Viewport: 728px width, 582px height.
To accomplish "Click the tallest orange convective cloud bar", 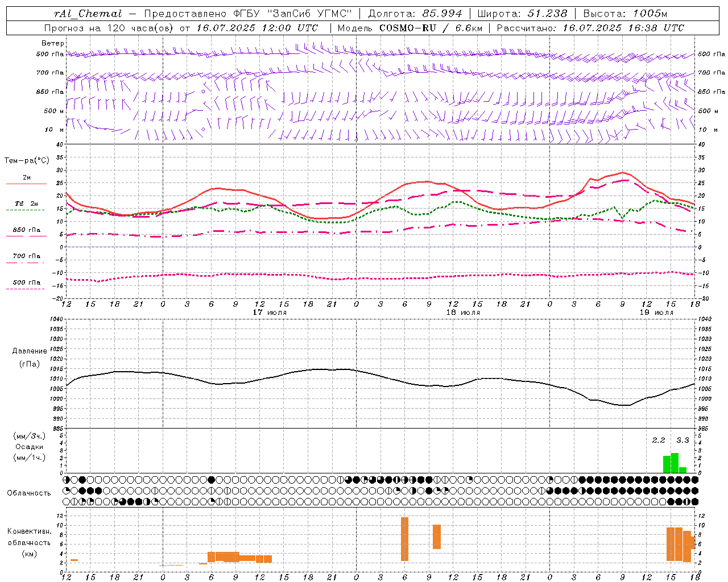I will [x=404, y=539].
